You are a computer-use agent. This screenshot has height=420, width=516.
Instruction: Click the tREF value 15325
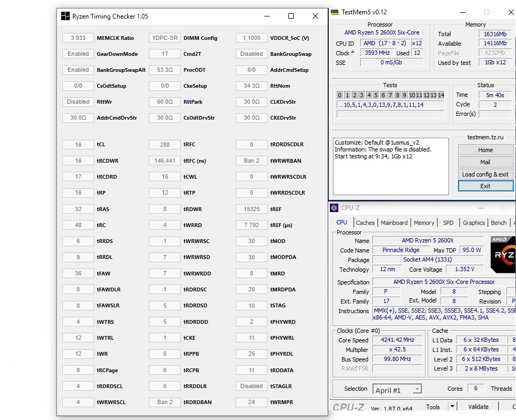tap(252, 209)
